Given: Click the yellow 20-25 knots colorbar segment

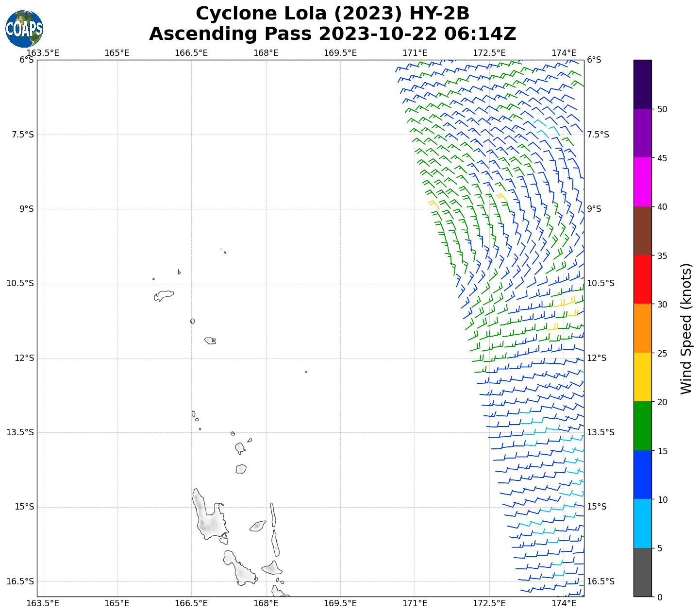Looking at the screenshot, I should click(643, 377).
